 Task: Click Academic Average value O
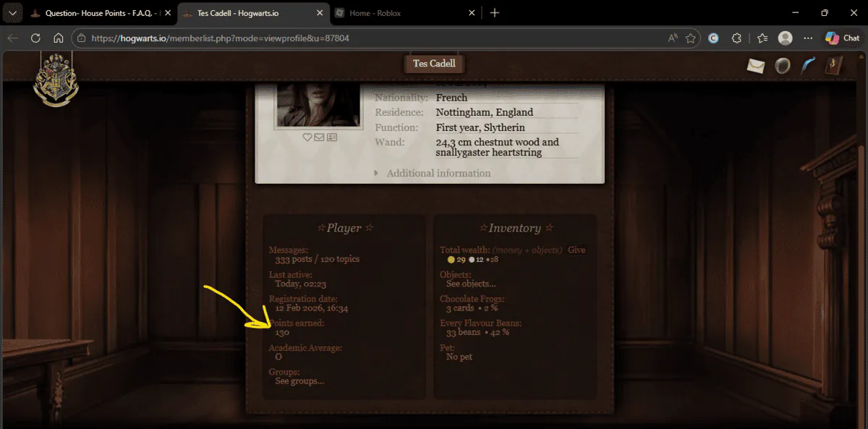click(x=278, y=357)
